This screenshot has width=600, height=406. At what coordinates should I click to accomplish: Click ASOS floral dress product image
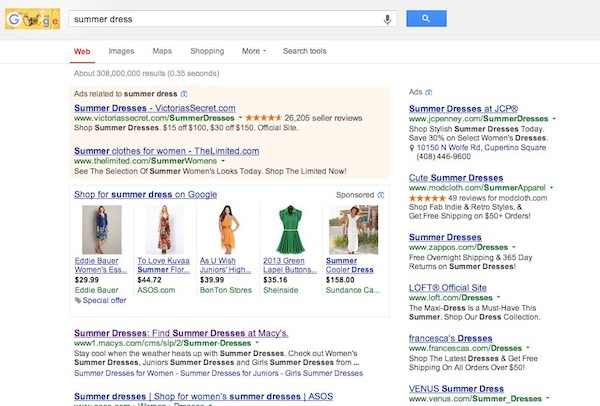[x=165, y=230]
